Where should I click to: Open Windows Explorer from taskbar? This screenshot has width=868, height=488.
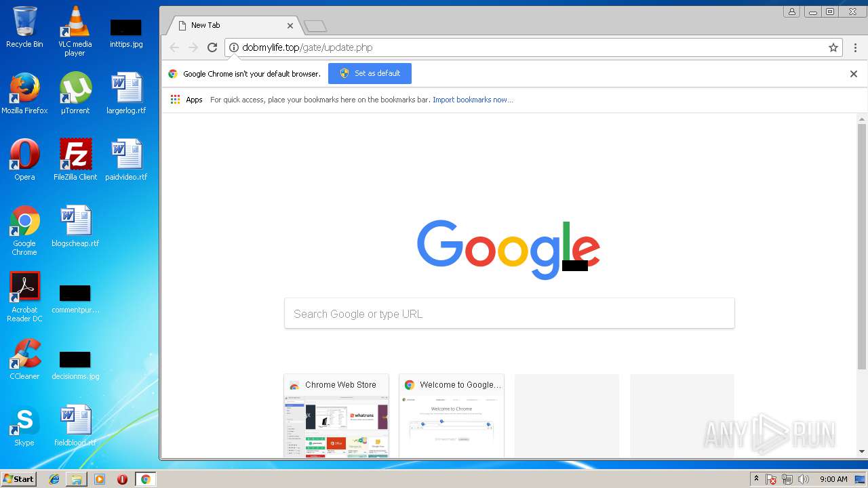click(x=77, y=479)
